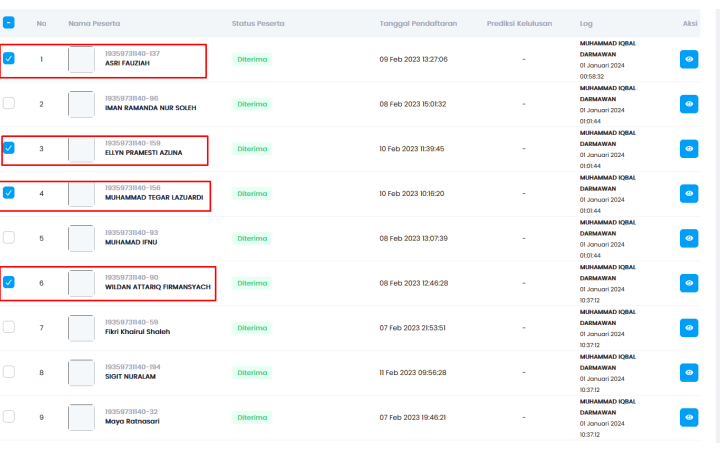The width and height of the screenshot is (725, 463).
Task: Open photo thumbnail of Fikri Khairul Shaleh
Action: 81,328
